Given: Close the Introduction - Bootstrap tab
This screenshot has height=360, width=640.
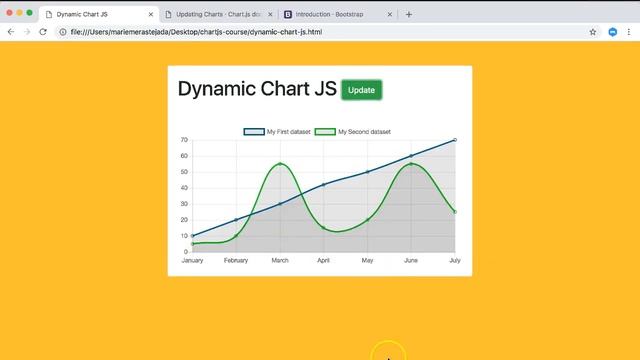Looking at the screenshot, I should coord(389,14).
